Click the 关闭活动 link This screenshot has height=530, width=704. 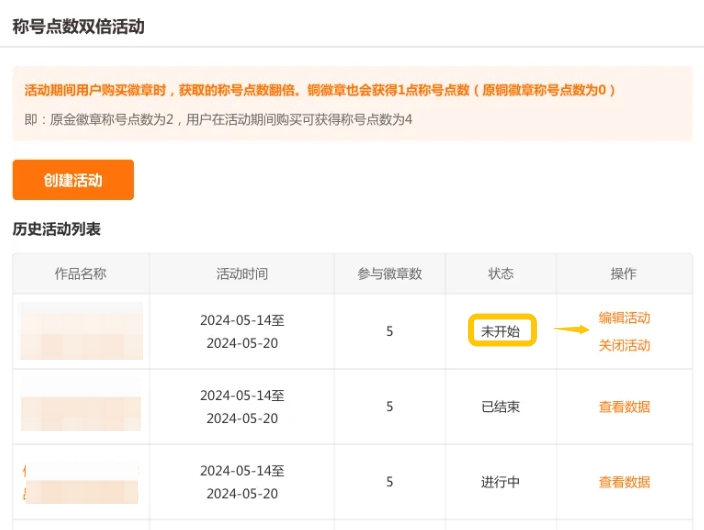pos(624,345)
